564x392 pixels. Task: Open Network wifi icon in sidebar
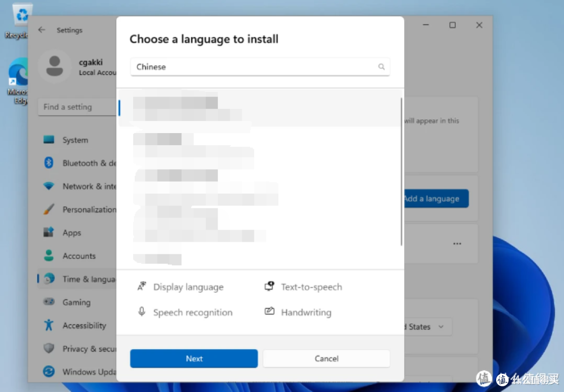pyautogui.click(x=49, y=186)
